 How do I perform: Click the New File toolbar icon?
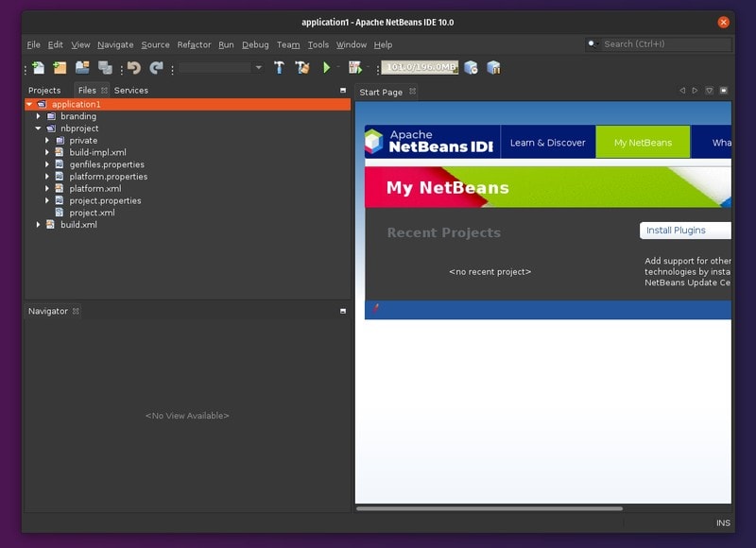click(38, 67)
